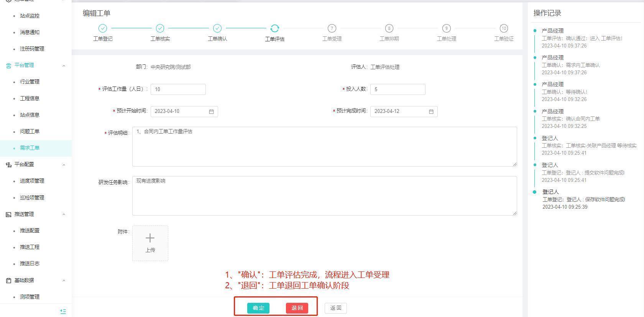644x317 pixels.
Task: Click the 返回 button
Action: click(335, 308)
